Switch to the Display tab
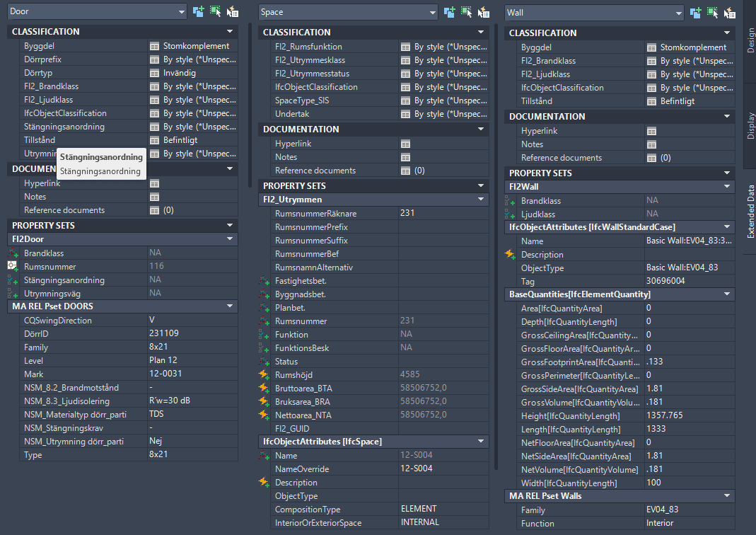 tap(750, 125)
